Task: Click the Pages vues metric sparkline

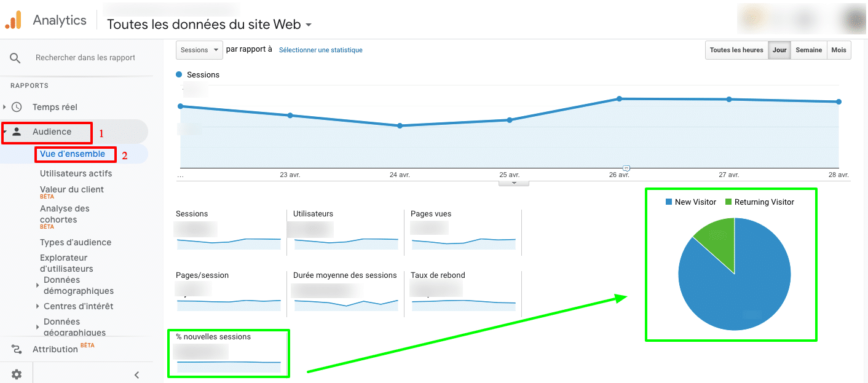Action: click(464, 243)
